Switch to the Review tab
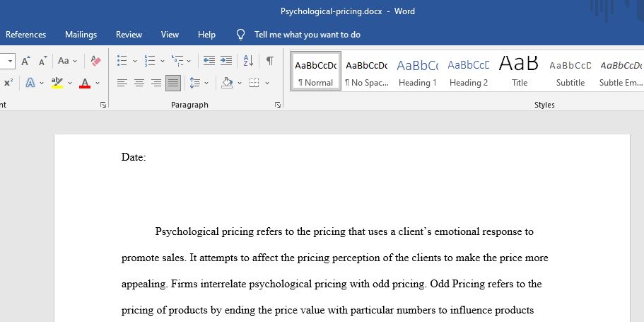The image size is (644, 322). (129, 35)
